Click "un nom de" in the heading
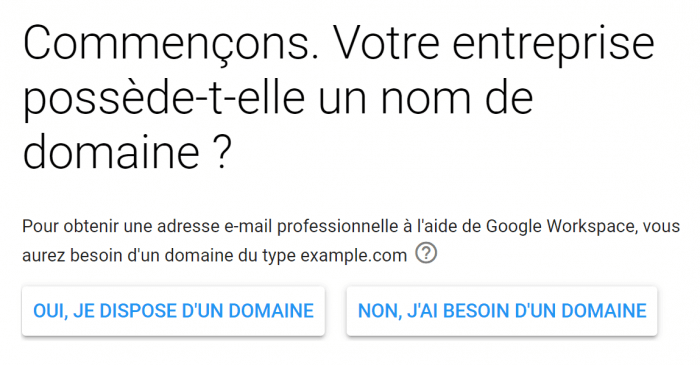 coord(425,99)
